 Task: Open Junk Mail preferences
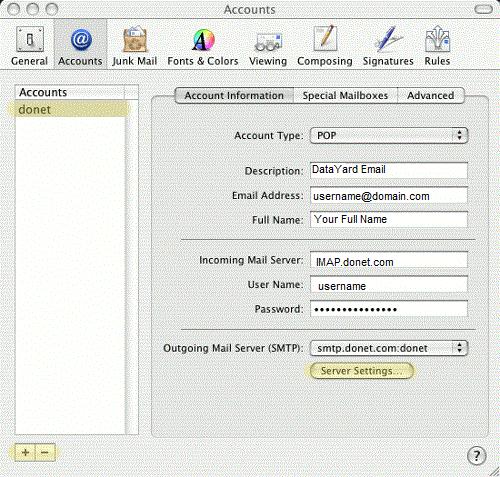[134, 46]
